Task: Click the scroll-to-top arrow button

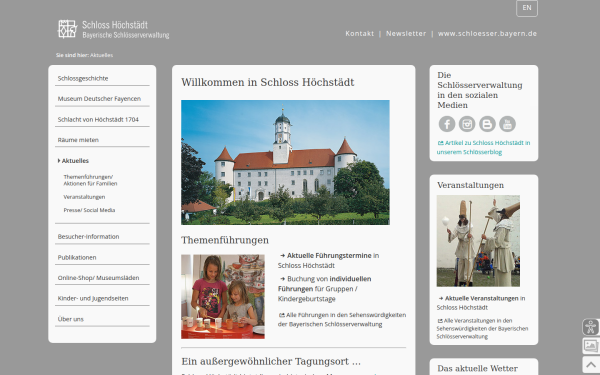Action: [x=590, y=364]
